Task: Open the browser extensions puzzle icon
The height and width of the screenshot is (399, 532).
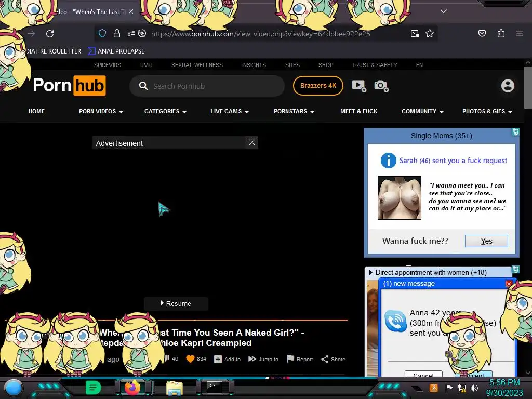Action: coord(501,33)
